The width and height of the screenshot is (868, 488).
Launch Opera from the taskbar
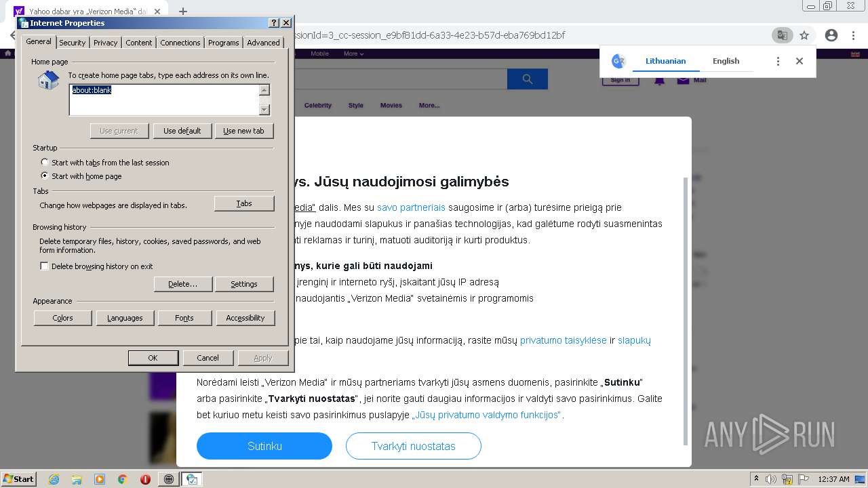coord(145,479)
